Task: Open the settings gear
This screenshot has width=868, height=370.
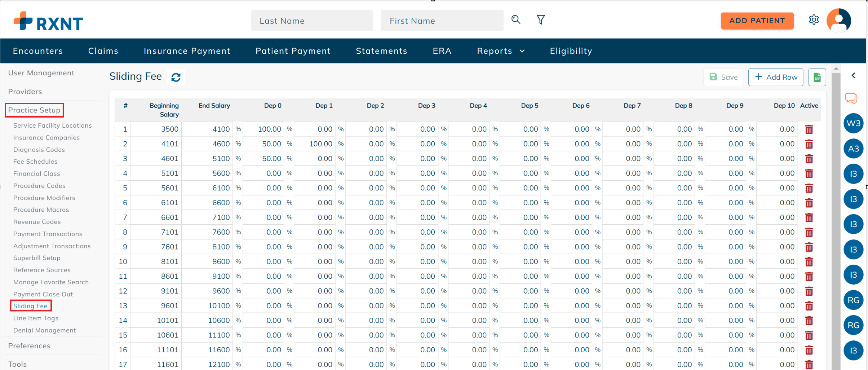Action: click(814, 20)
